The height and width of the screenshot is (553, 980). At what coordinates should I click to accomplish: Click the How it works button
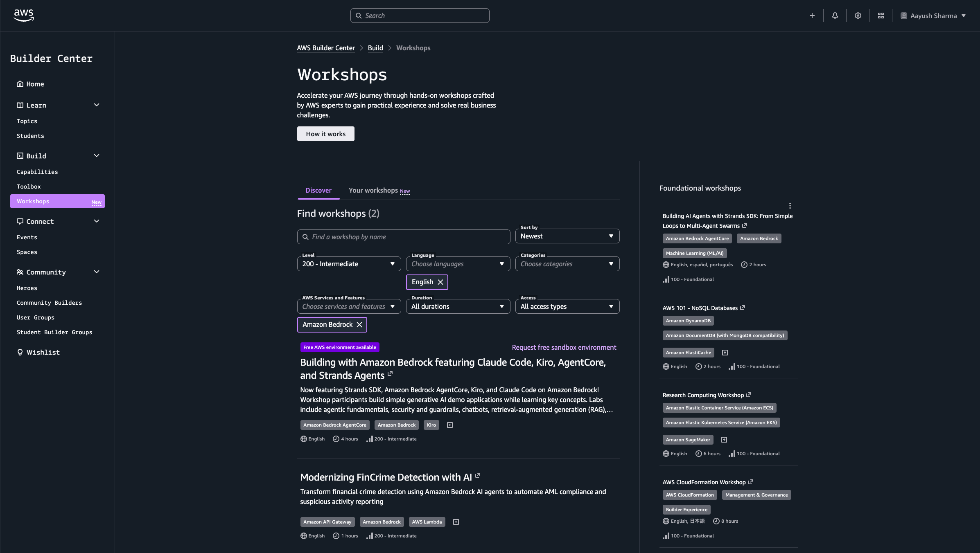click(x=326, y=134)
